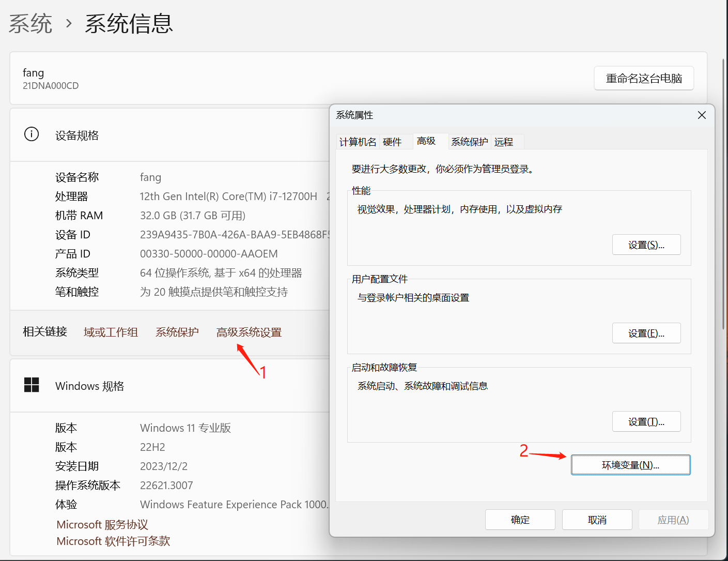Screen dimensions: 728x561
Task: Open 系统保护 link in 相关链接
Action: tap(177, 332)
